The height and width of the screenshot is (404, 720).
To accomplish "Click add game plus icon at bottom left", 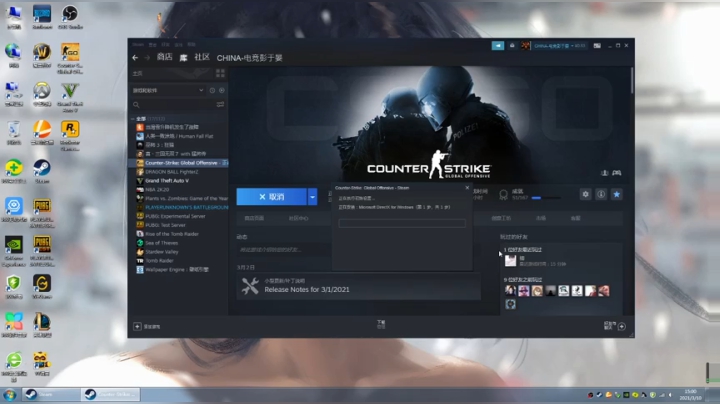I will coord(137,326).
